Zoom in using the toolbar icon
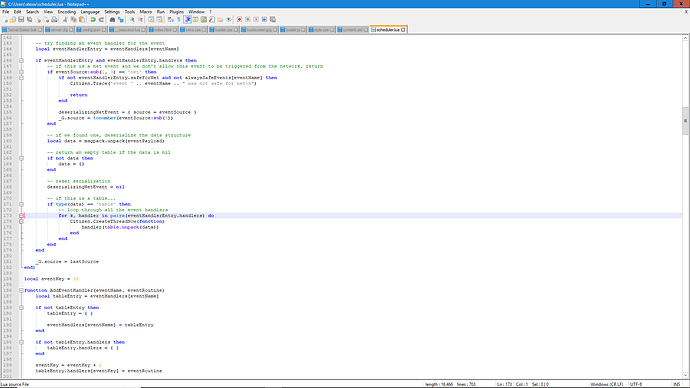The width and height of the screenshot is (690, 388). [x=132, y=19]
